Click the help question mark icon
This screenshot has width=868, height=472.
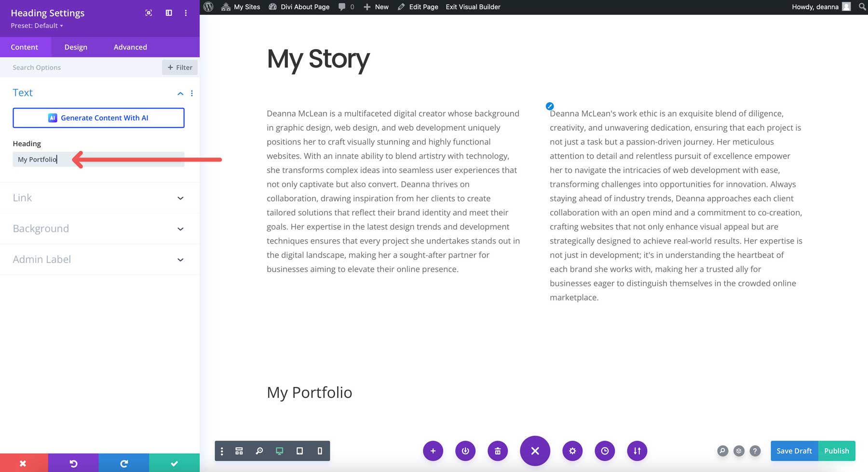click(x=755, y=451)
